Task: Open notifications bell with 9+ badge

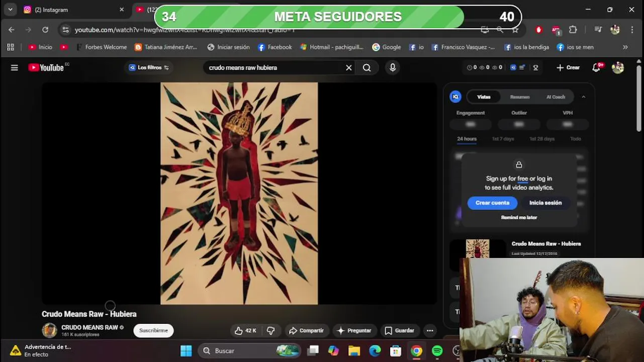Action: (597, 67)
